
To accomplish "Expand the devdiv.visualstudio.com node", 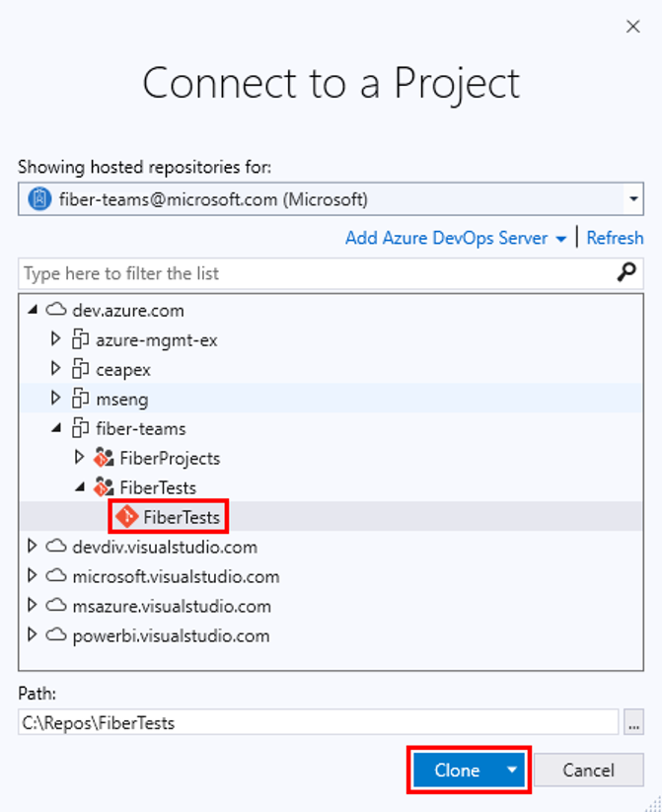I will tap(33, 547).
